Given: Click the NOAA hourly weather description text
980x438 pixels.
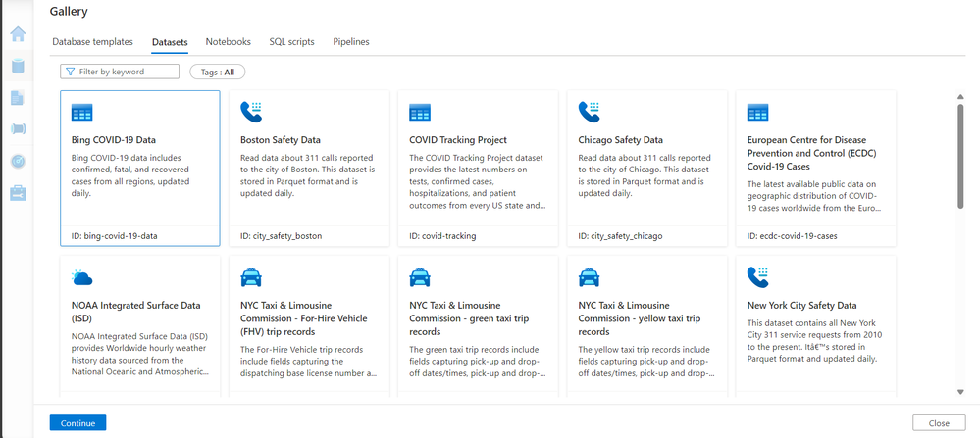Looking at the screenshot, I should tap(140, 354).
